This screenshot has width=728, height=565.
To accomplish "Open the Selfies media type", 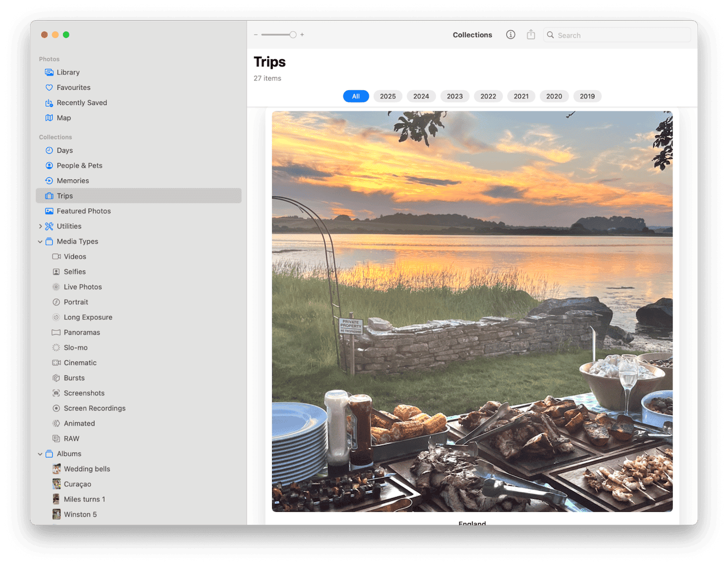I will (x=76, y=271).
